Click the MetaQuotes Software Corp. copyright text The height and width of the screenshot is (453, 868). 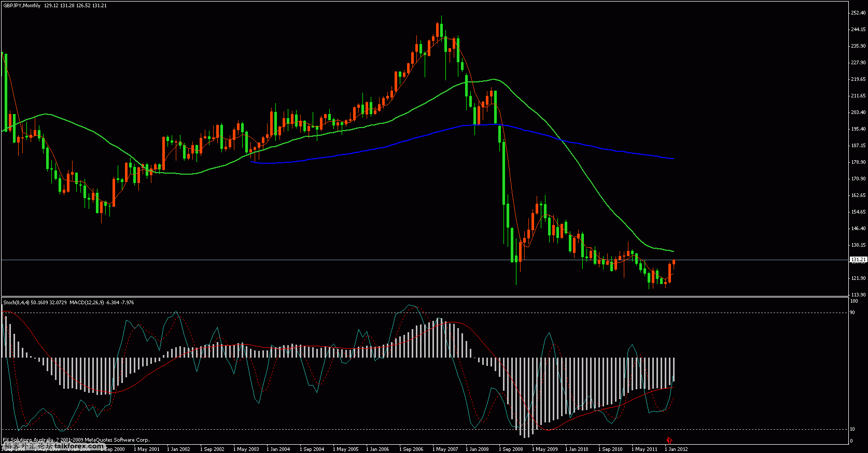[x=117, y=440]
